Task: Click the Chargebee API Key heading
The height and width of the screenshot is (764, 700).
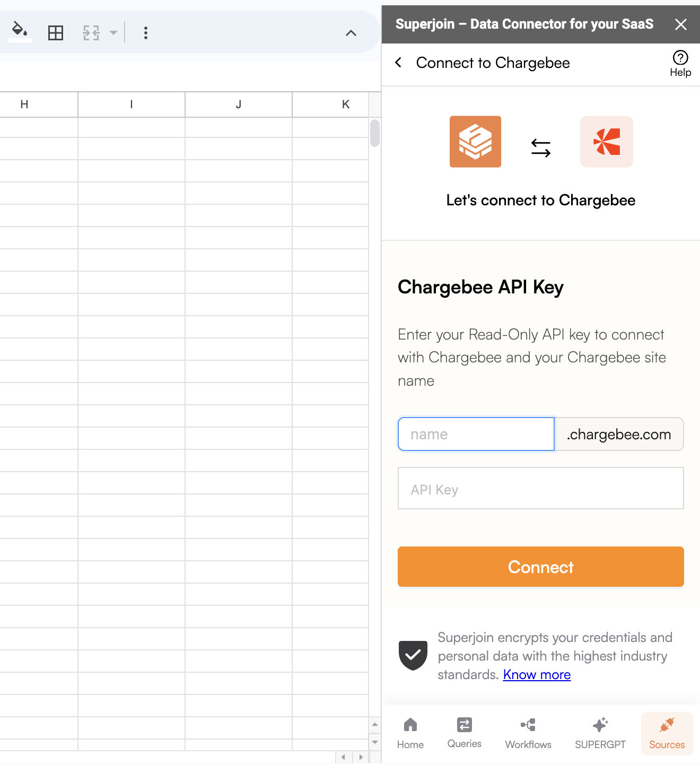Action: [x=480, y=287]
